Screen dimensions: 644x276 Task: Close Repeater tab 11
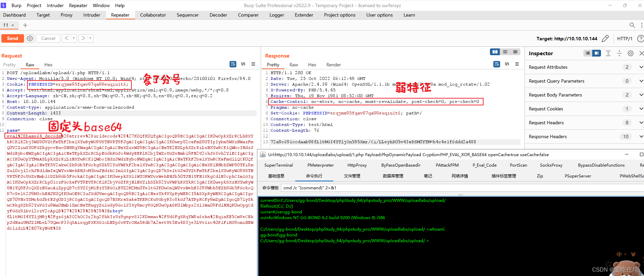click(13, 25)
